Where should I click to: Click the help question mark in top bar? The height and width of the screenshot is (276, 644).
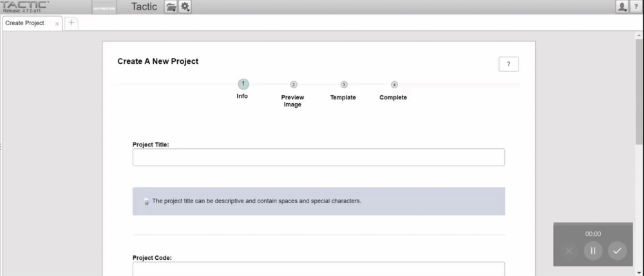tap(636, 6)
